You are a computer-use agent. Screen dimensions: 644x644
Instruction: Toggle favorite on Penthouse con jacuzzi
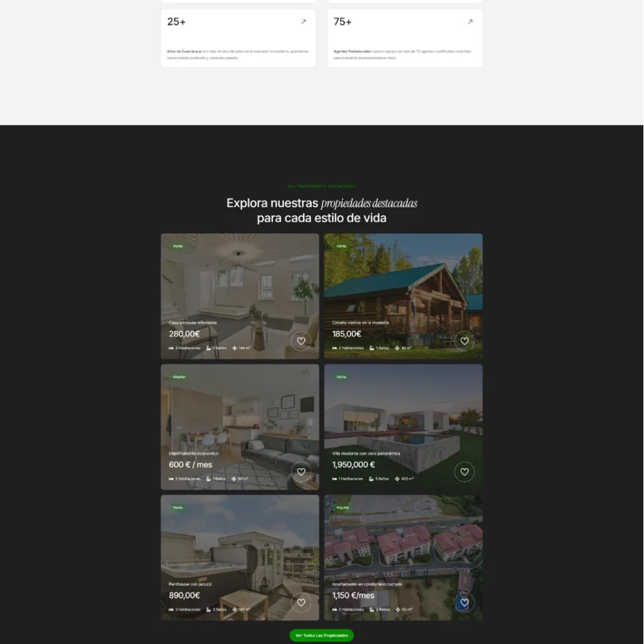coord(301,603)
